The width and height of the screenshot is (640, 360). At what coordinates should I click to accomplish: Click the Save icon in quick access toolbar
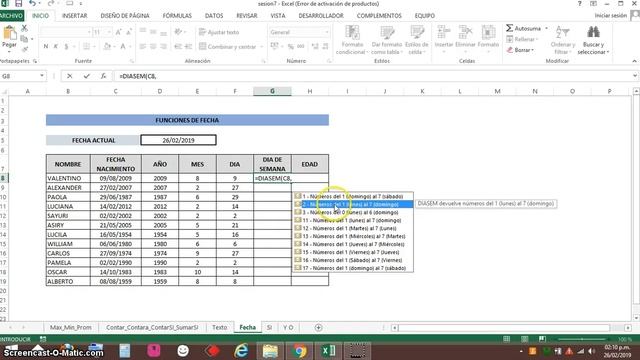(18, 4)
